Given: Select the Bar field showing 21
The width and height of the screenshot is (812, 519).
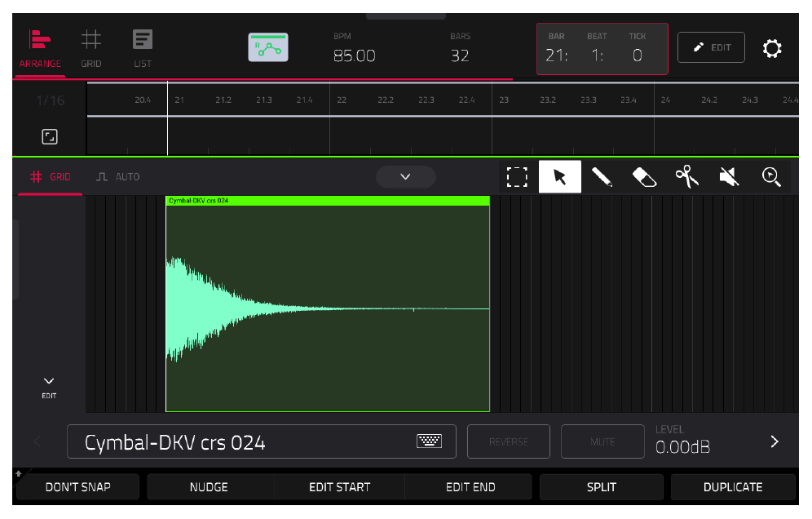Looking at the screenshot, I should pos(556,55).
